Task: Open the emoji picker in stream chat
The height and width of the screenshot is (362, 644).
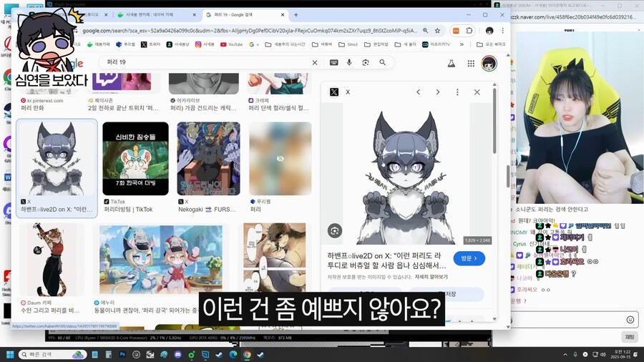Action: point(630,320)
